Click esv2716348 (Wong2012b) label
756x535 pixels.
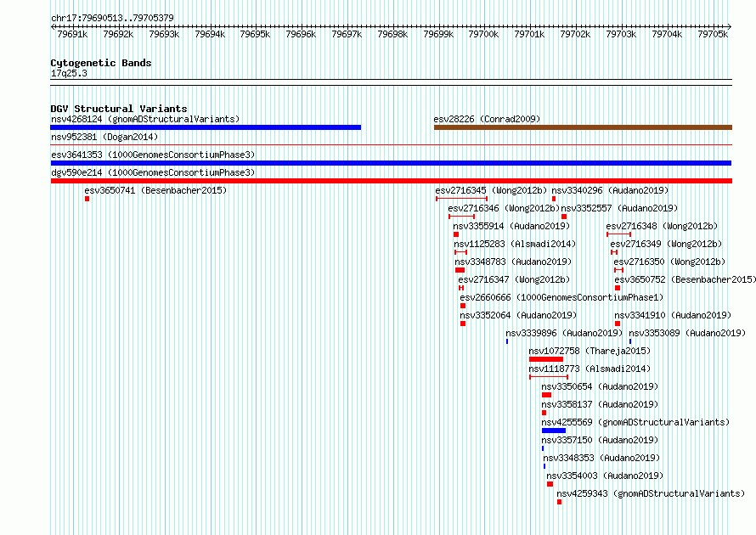coord(662,226)
